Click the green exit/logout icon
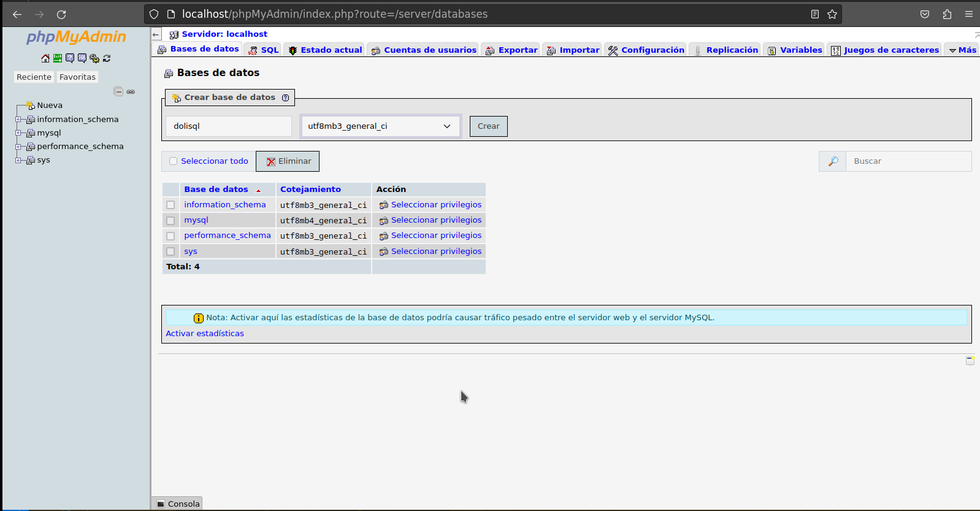 [58, 58]
